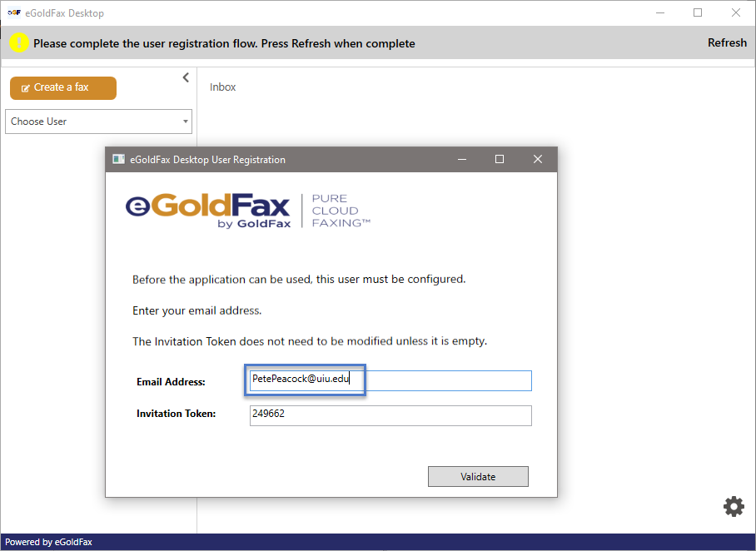756x551 pixels.
Task: Open the Choose User dropdown
Action: coord(98,122)
